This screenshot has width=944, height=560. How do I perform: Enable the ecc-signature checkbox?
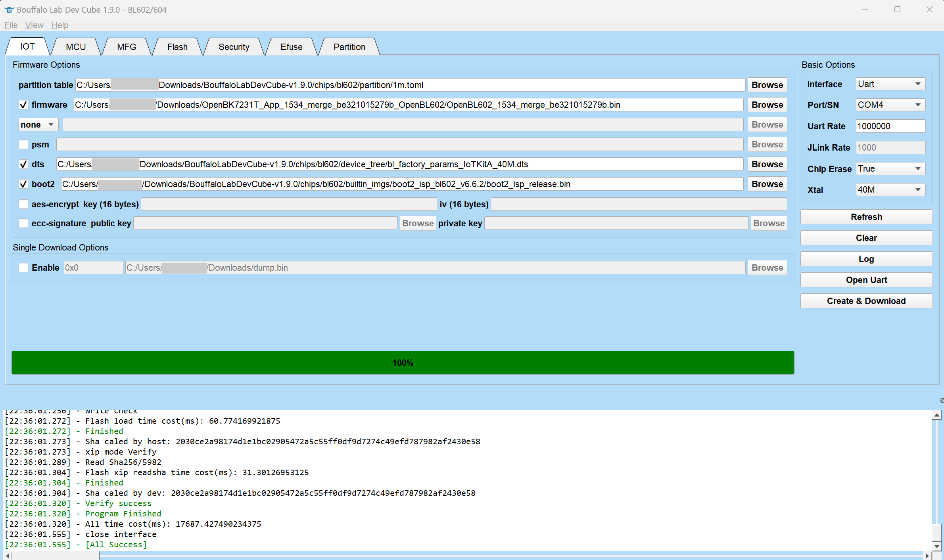23,223
